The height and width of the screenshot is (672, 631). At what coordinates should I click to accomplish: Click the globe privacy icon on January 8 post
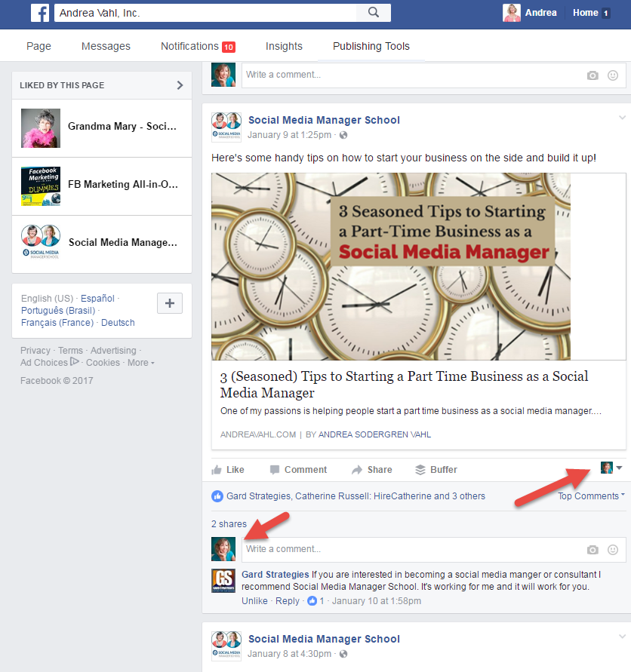coord(343,654)
